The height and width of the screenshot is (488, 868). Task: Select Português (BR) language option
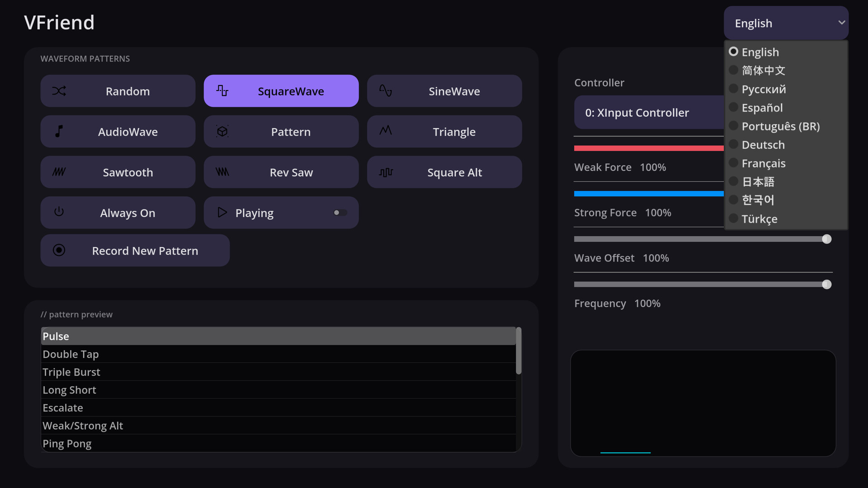(x=786, y=126)
